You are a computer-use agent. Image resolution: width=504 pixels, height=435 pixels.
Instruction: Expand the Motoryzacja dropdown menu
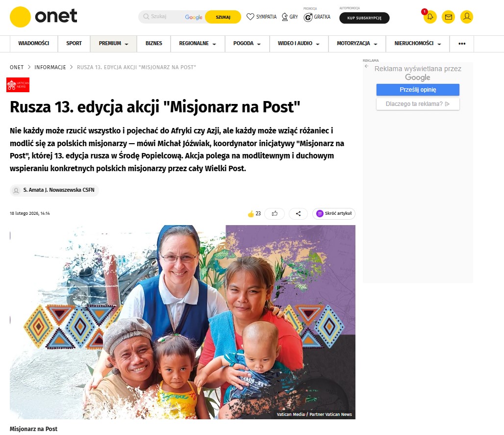point(357,44)
